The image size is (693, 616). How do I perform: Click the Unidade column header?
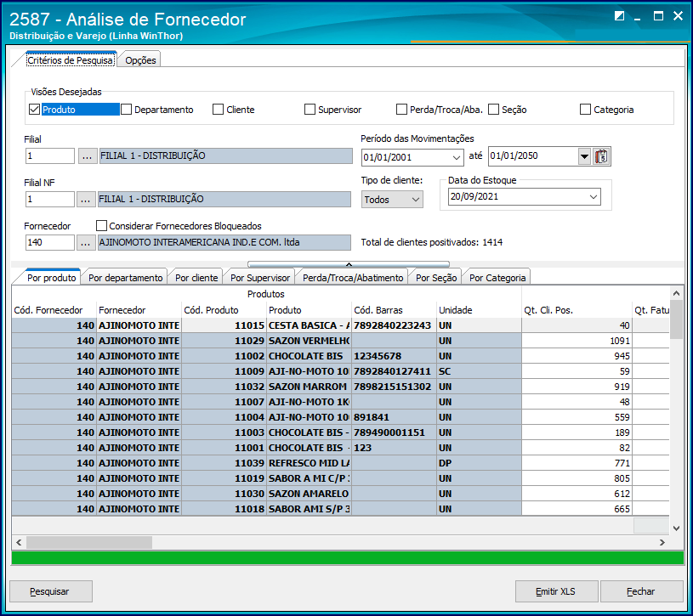(x=479, y=310)
